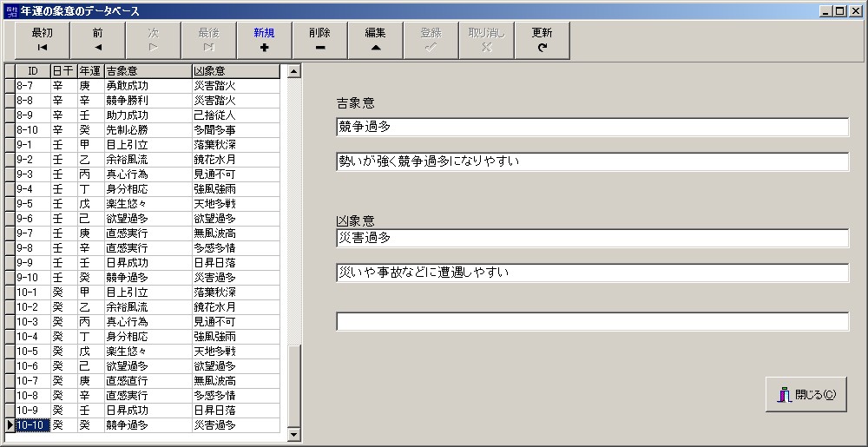Edit the record using 編集
This screenshot has width=868, height=447.
point(376,41)
